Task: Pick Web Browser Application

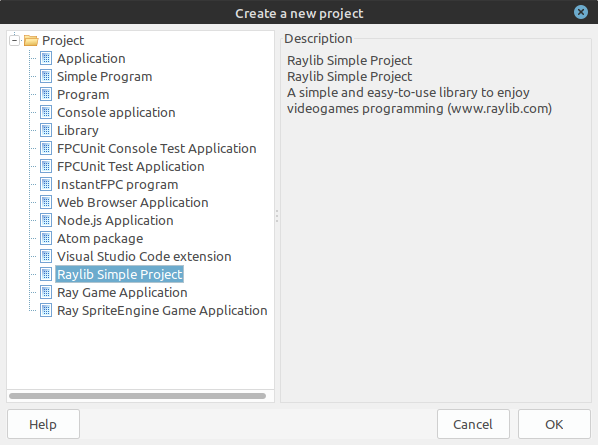Action: 133,202
